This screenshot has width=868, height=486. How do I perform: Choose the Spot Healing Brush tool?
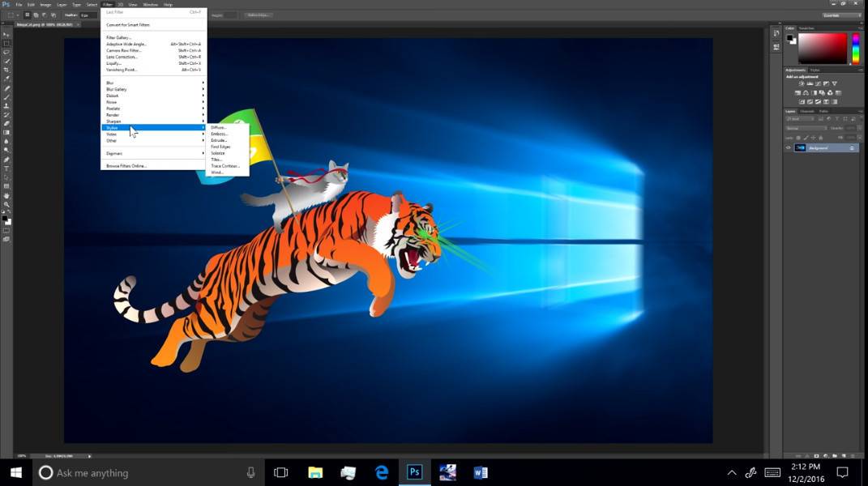[x=6, y=88]
